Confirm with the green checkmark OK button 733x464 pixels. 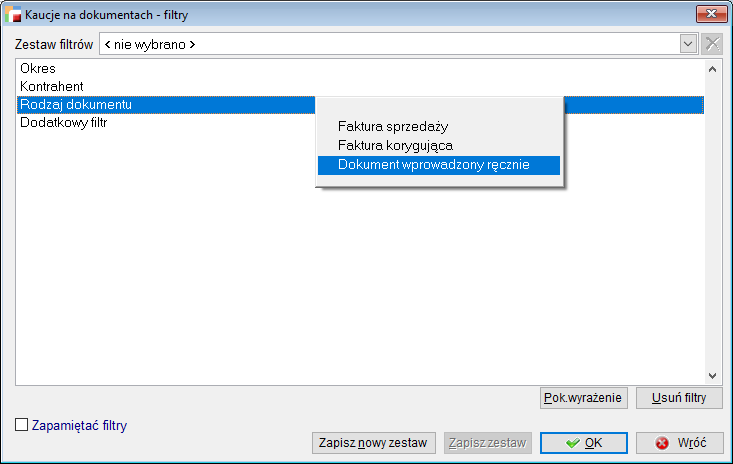click(x=584, y=443)
